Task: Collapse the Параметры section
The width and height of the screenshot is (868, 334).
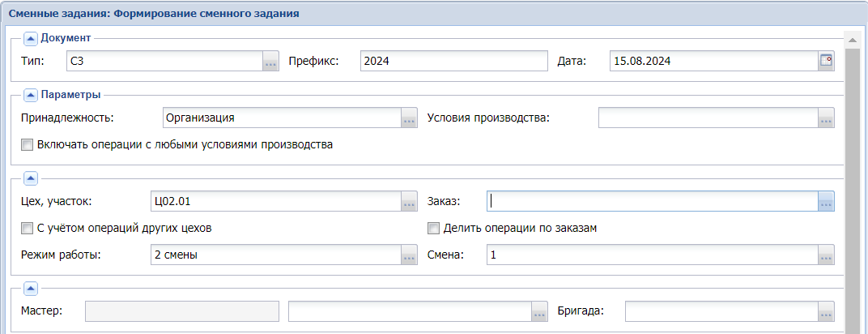Action: coord(31,95)
